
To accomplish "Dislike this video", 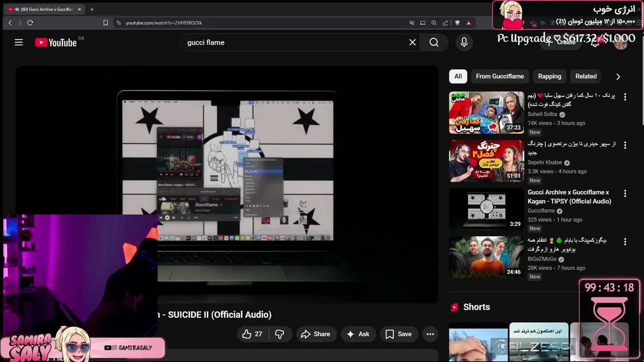I will pos(280,334).
